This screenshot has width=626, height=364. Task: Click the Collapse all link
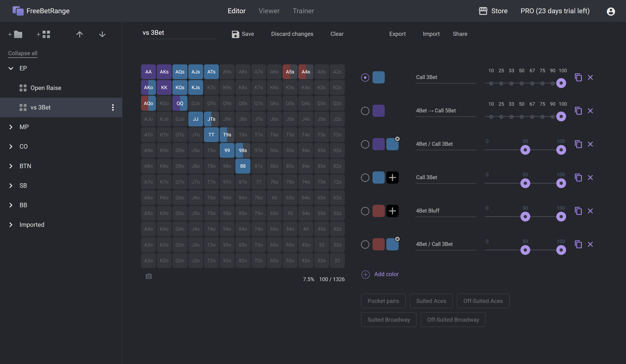(x=22, y=53)
